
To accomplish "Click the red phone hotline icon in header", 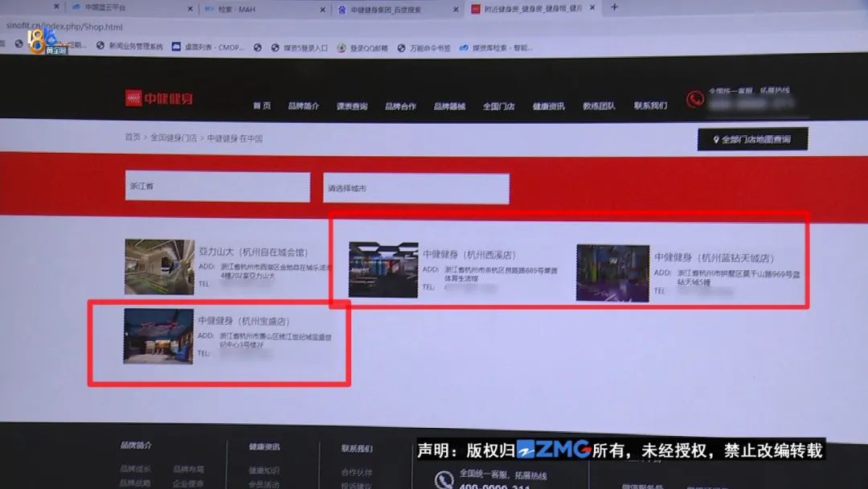I will point(695,99).
